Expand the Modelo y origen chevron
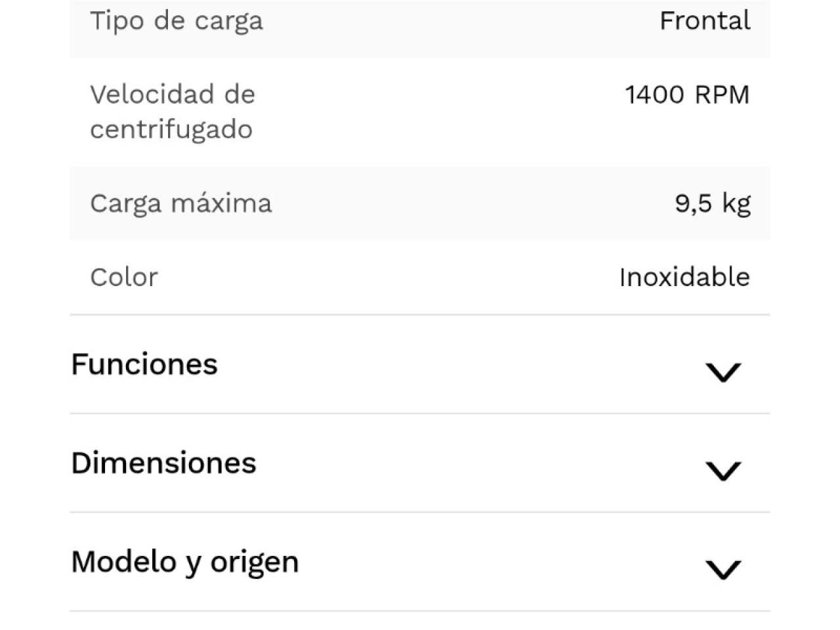The image size is (840, 630). click(723, 569)
